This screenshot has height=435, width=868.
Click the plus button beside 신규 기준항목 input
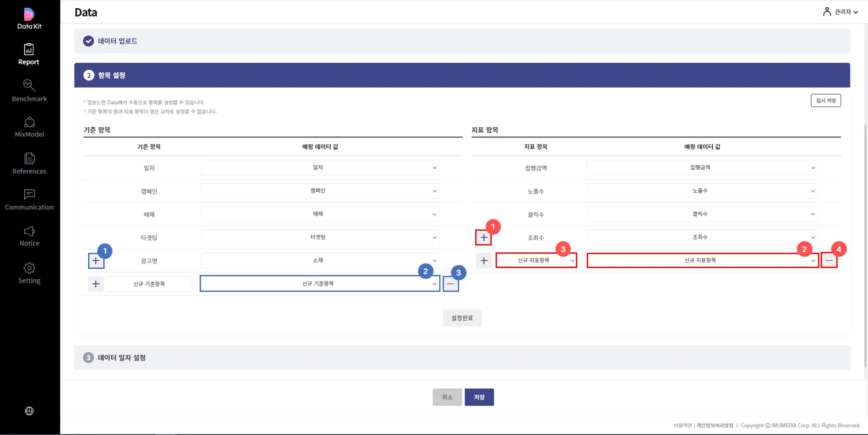(x=96, y=284)
